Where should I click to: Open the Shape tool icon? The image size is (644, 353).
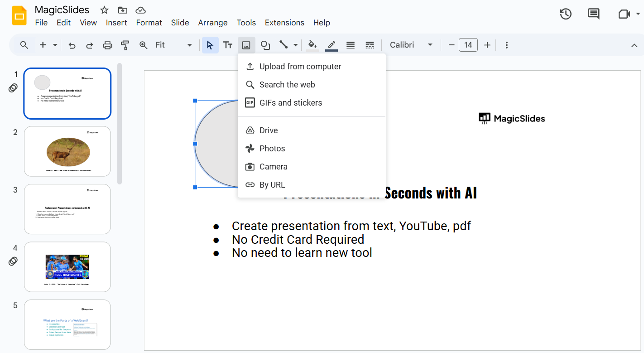coord(265,45)
